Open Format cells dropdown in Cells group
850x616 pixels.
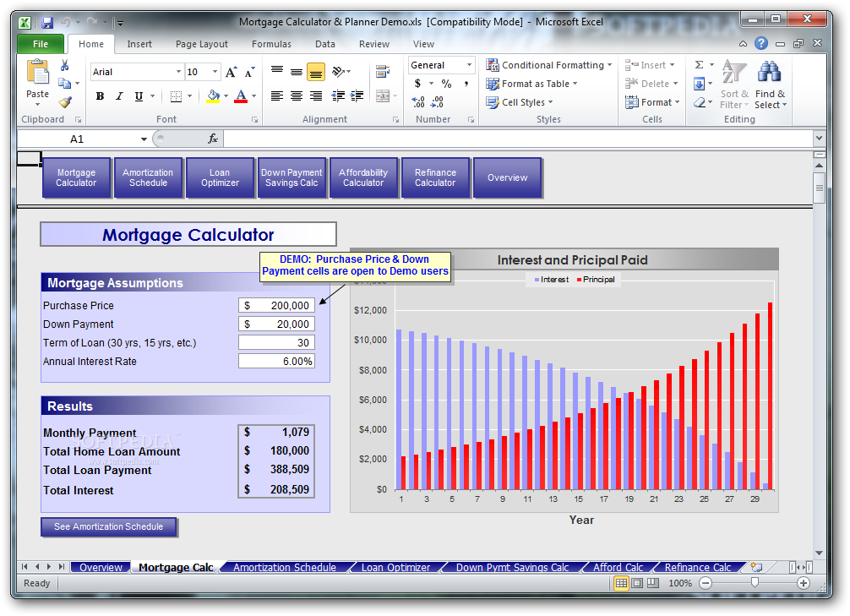point(652,102)
